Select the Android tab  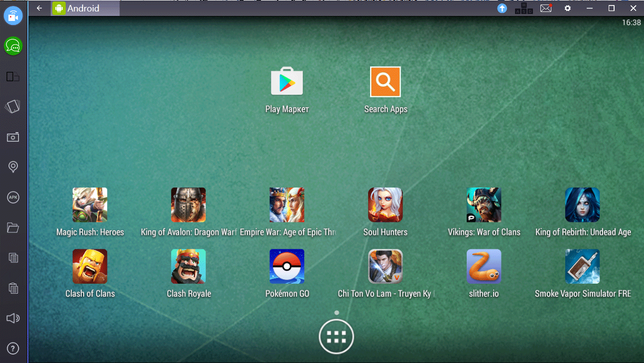pyautogui.click(x=86, y=8)
